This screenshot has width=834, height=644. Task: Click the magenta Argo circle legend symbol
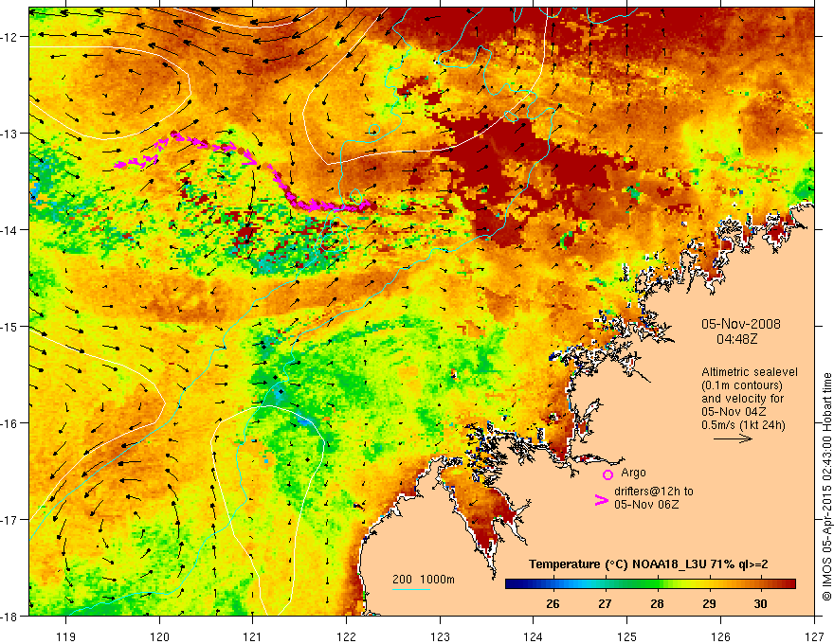pyautogui.click(x=607, y=474)
